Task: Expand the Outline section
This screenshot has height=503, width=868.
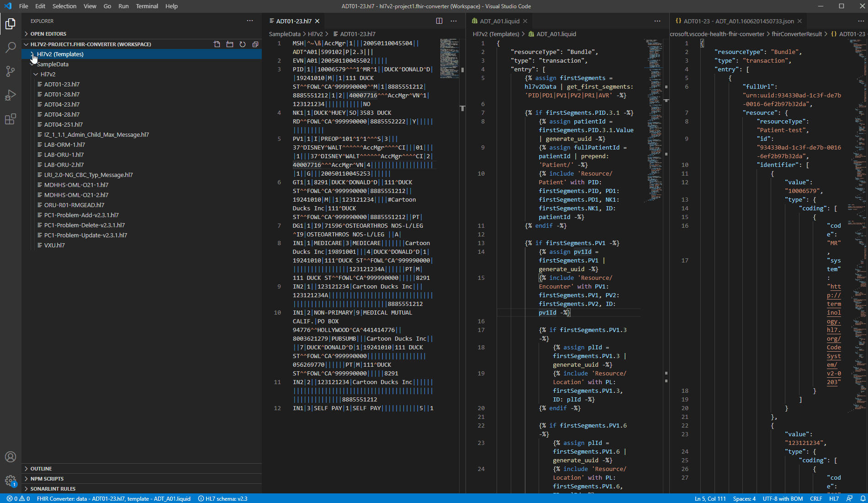Action: tap(142, 469)
